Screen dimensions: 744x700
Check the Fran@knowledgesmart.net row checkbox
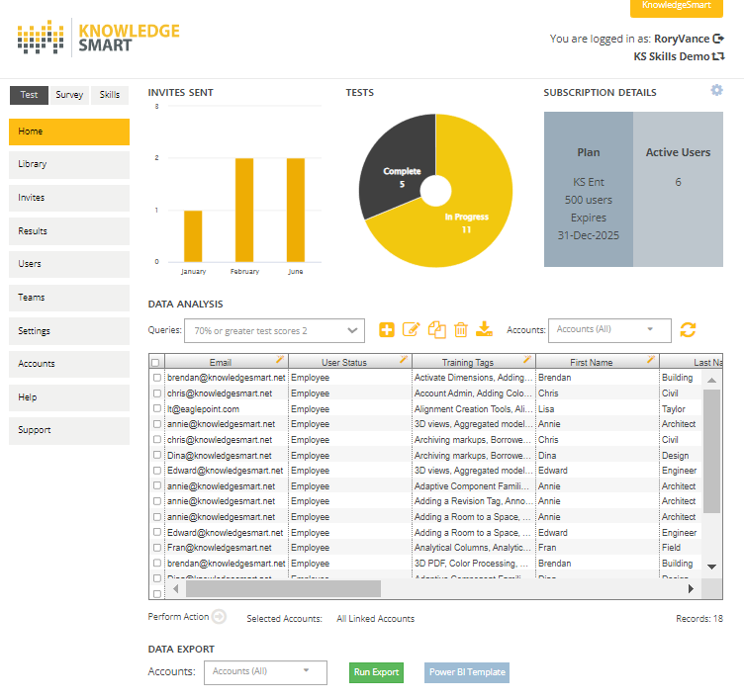click(x=157, y=548)
